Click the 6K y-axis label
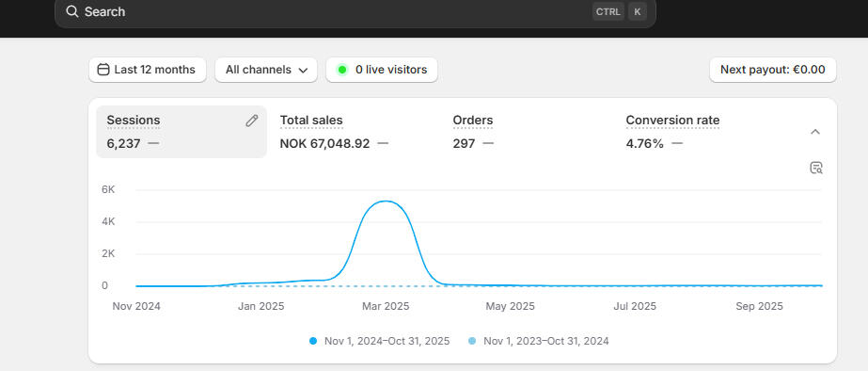This screenshot has height=371, width=868. click(x=108, y=189)
